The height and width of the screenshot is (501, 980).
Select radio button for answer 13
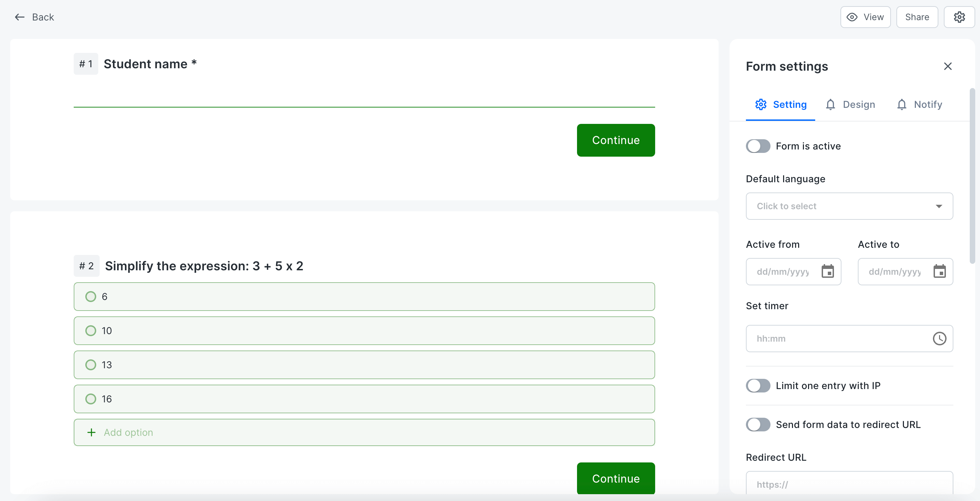(x=91, y=364)
